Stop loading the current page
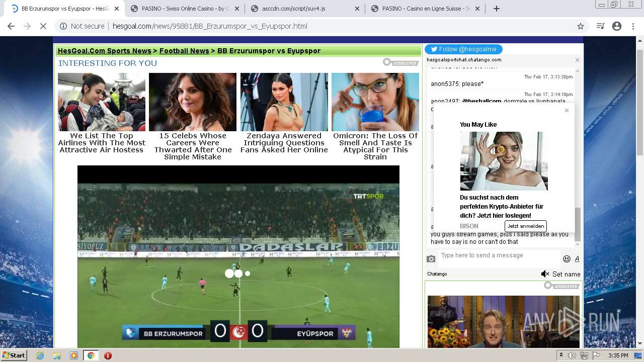This screenshot has width=644, height=362. (x=43, y=26)
